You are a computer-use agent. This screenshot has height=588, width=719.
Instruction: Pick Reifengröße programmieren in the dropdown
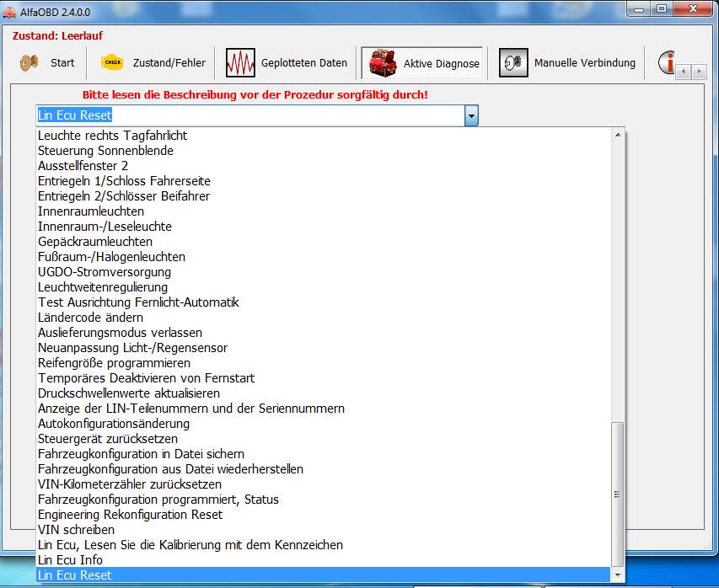(x=114, y=363)
